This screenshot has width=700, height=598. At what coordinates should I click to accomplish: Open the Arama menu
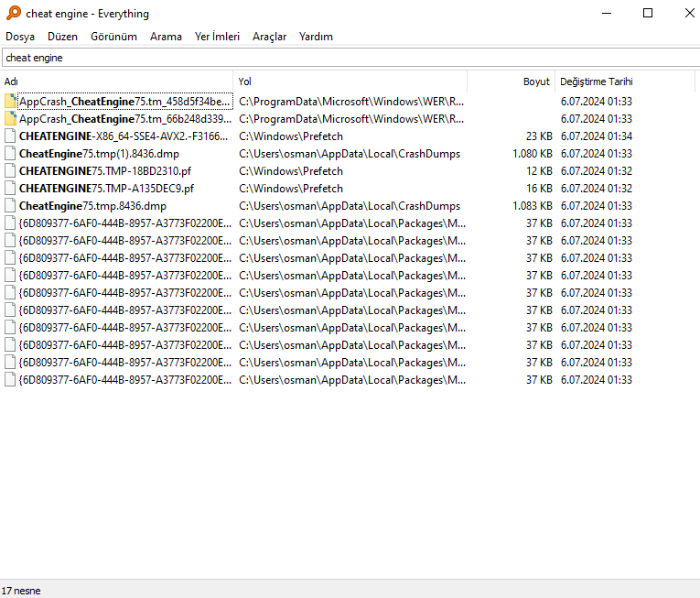click(166, 37)
